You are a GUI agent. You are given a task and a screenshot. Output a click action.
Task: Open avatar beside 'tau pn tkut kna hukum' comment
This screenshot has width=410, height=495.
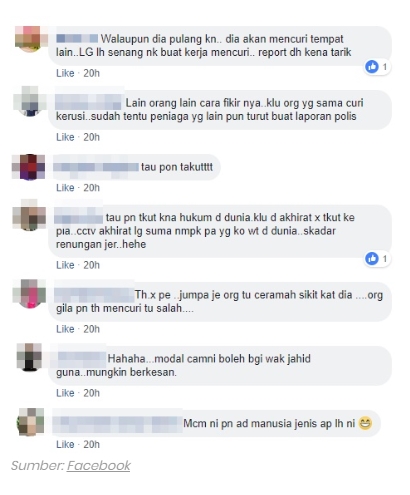tap(29, 215)
